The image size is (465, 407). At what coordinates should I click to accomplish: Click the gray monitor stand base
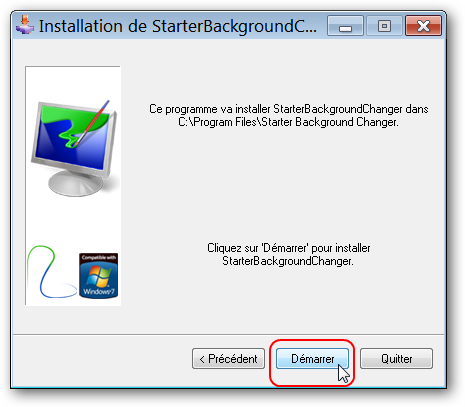pyautogui.click(x=76, y=184)
